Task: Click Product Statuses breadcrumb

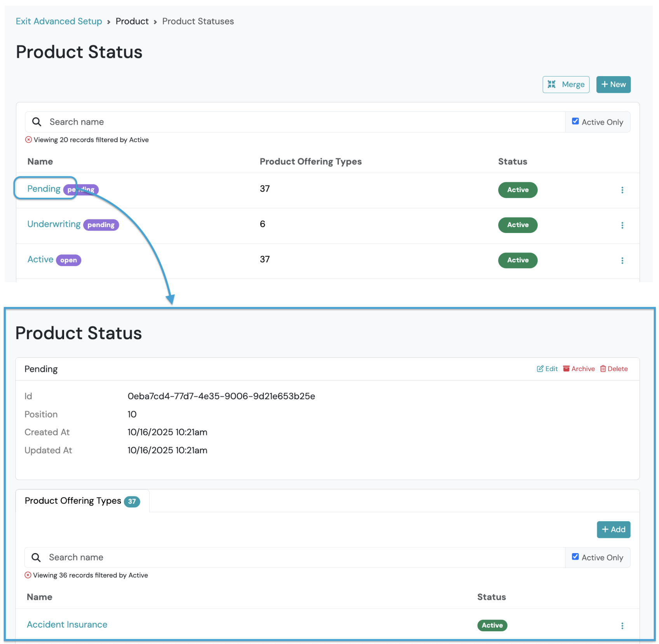Action: (198, 21)
